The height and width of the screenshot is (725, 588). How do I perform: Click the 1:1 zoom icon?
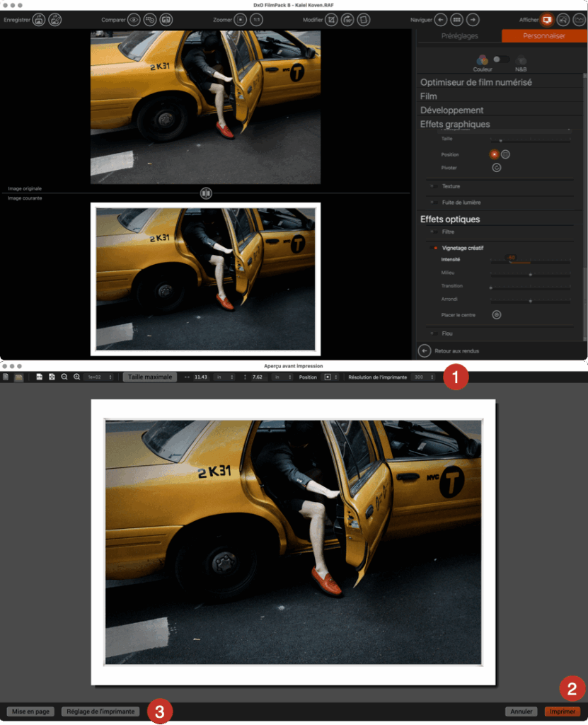pos(256,20)
